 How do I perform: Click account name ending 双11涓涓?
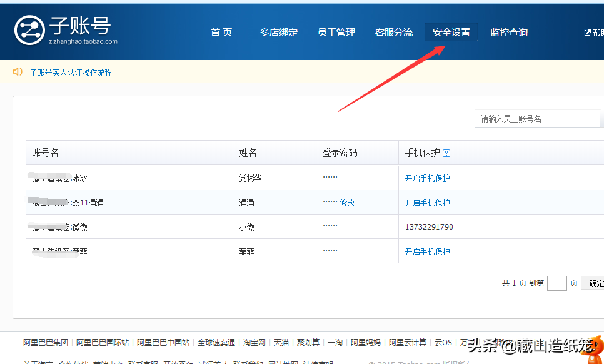[68, 203]
